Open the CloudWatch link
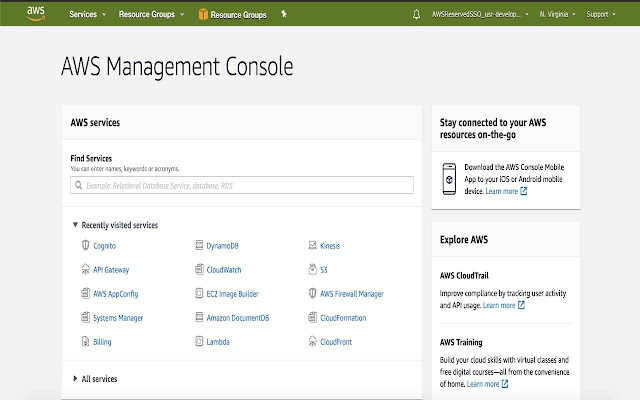This screenshot has height=400, width=640. click(x=224, y=270)
